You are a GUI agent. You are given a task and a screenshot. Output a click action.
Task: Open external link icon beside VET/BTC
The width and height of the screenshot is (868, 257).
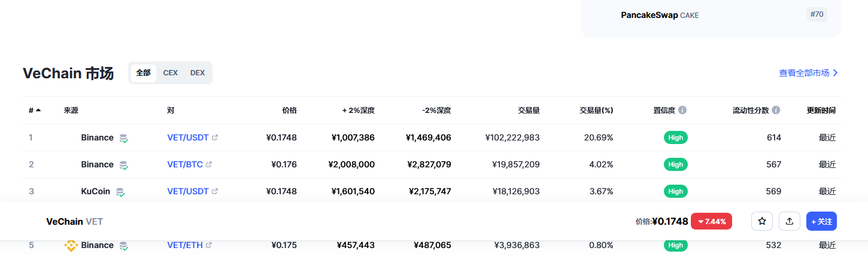coord(209,164)
